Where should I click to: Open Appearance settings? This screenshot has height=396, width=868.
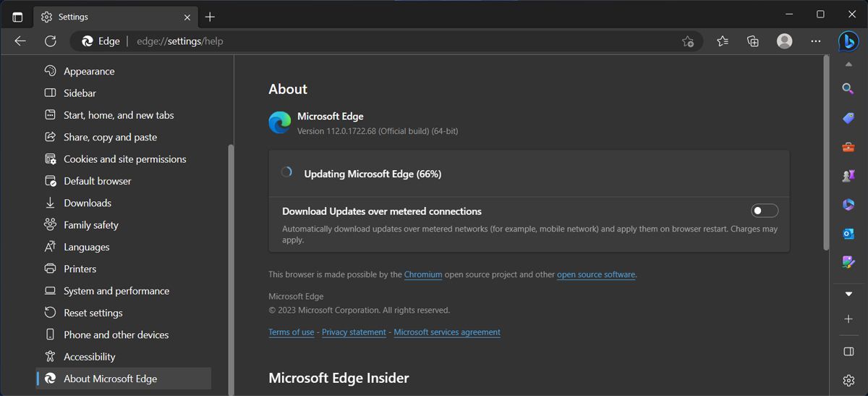pyautogui.click(x=124, y=71)
